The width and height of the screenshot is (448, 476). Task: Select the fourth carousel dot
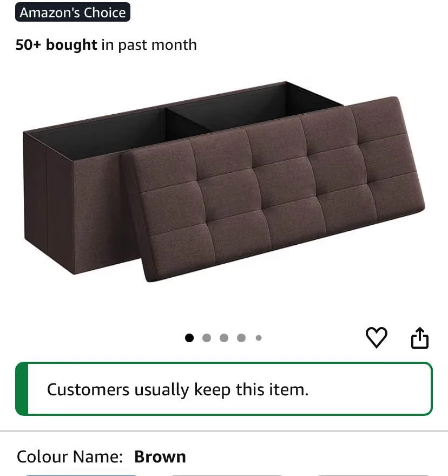(x=242, y=337)
